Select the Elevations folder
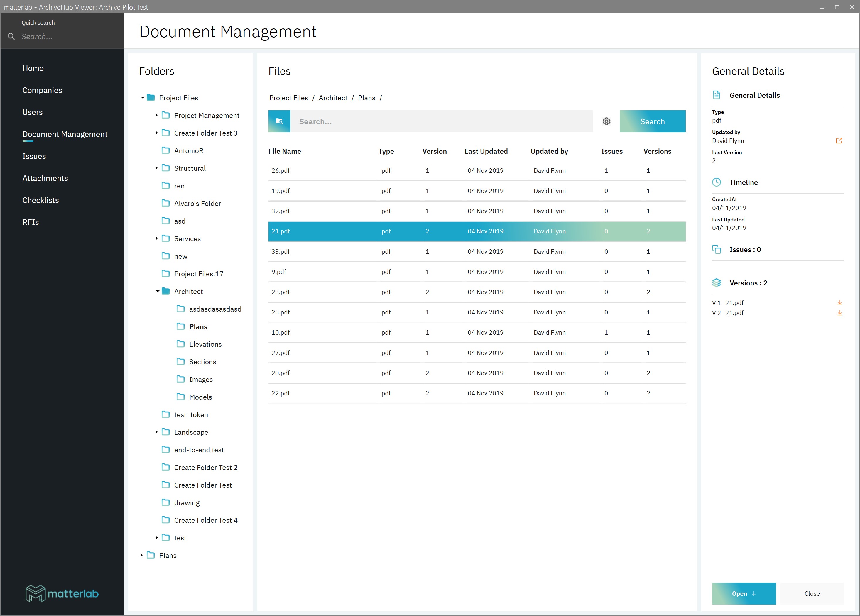 (x=205, y=344)
